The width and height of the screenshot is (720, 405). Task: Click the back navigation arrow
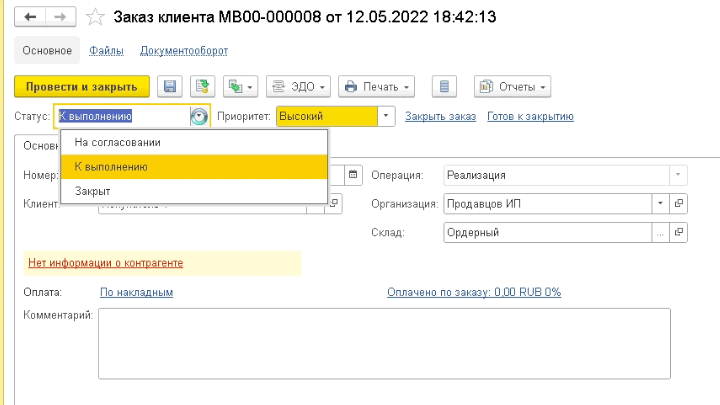tap(30, 17)
